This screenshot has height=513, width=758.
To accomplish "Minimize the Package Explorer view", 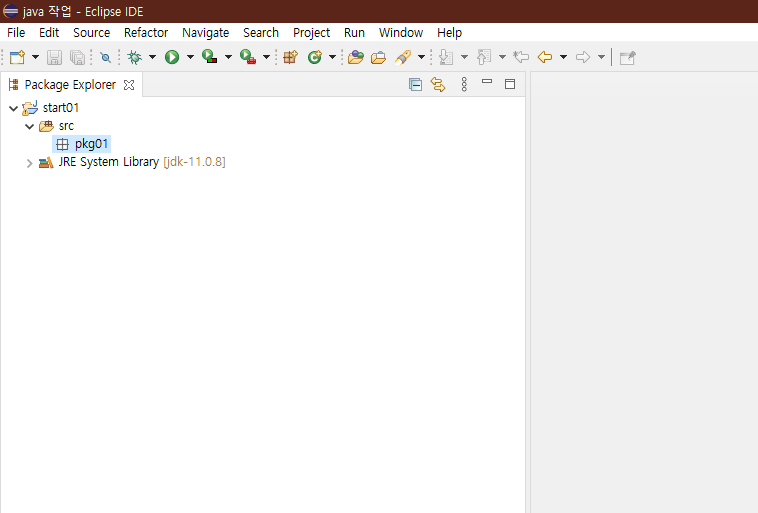I will tap(487, 82).
